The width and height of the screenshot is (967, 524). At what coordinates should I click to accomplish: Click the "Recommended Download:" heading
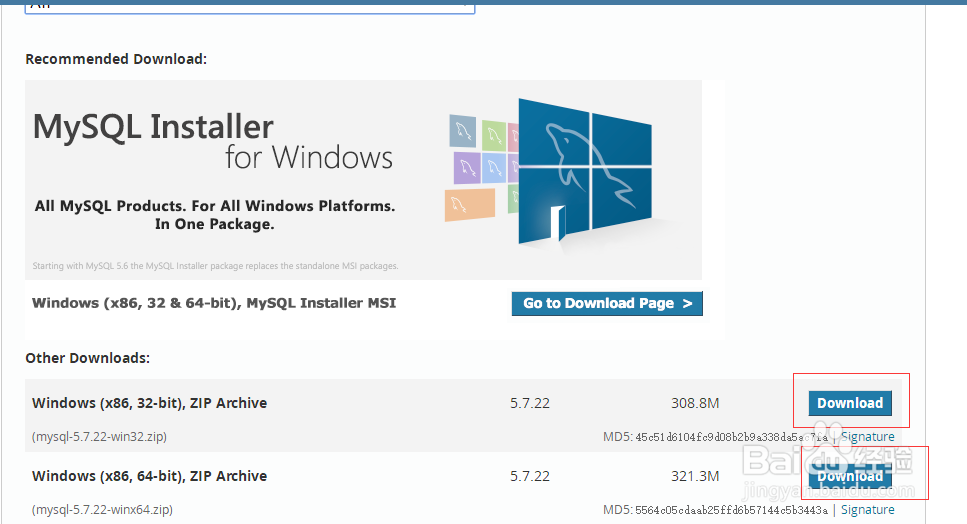tap(116, 59)
